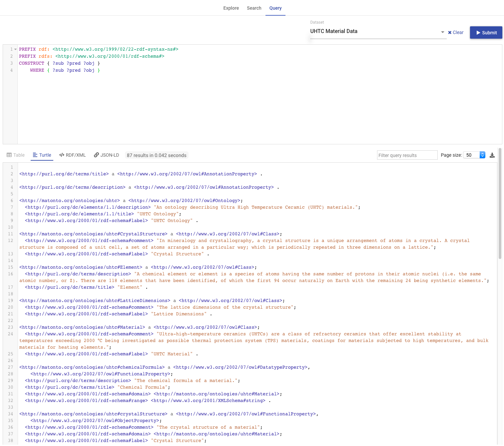
Task: Click the Filter query results field
Action: coord(407,155)
